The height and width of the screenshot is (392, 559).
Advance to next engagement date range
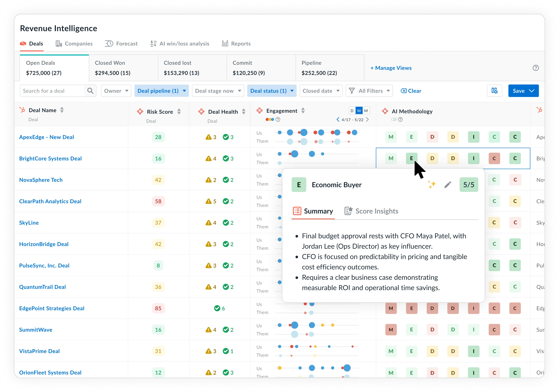[x=367, y=119]
